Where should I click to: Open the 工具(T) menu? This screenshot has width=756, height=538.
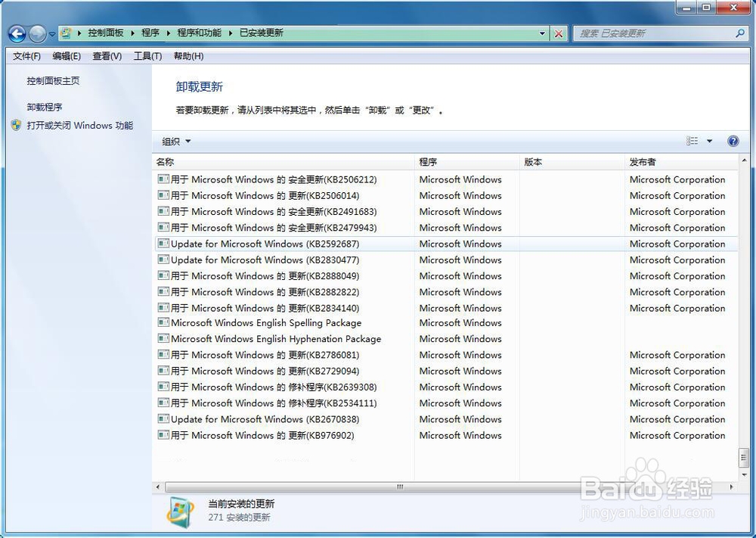pyautogui.click(x=147, y=56)
